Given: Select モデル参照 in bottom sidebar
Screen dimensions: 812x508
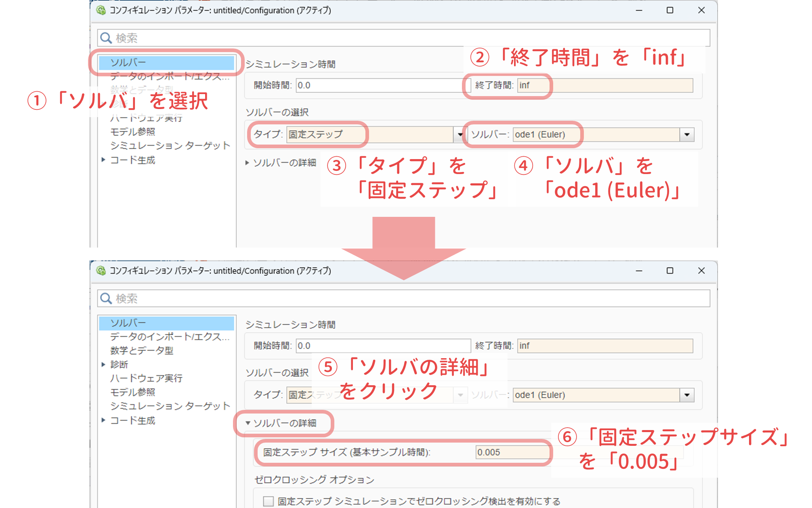Looking at the screenshot, I should click(x=132, y=392).
